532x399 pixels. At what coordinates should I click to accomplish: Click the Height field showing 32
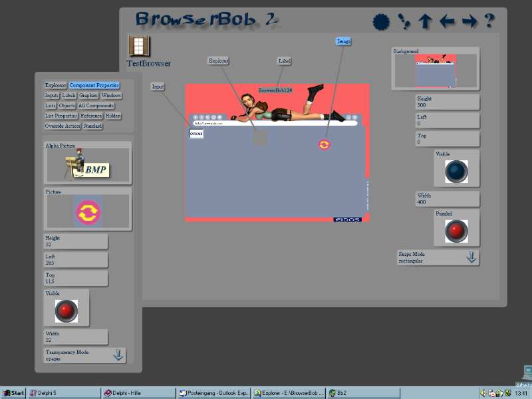(x=76, y=241)
